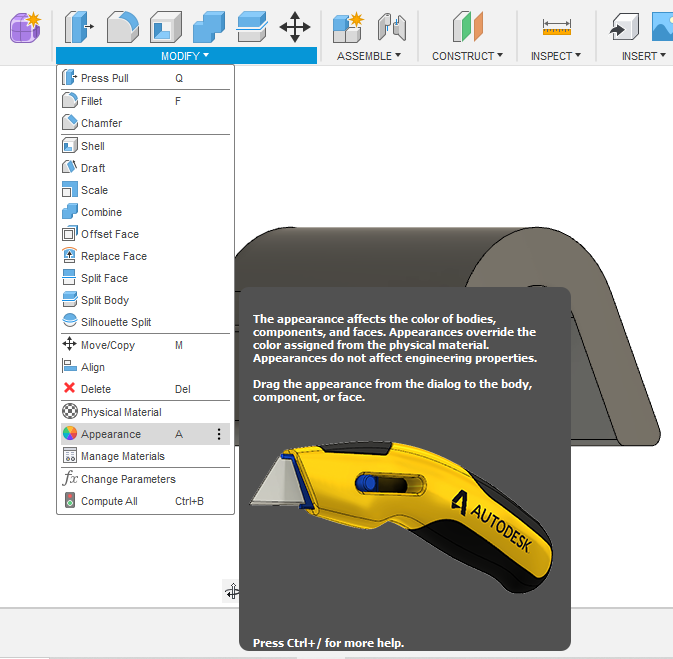The width and height of the screenshot is (673, 659).
Task: Click the Measure ruler icon
Action: pyautogui.click(x=557, y=27)
